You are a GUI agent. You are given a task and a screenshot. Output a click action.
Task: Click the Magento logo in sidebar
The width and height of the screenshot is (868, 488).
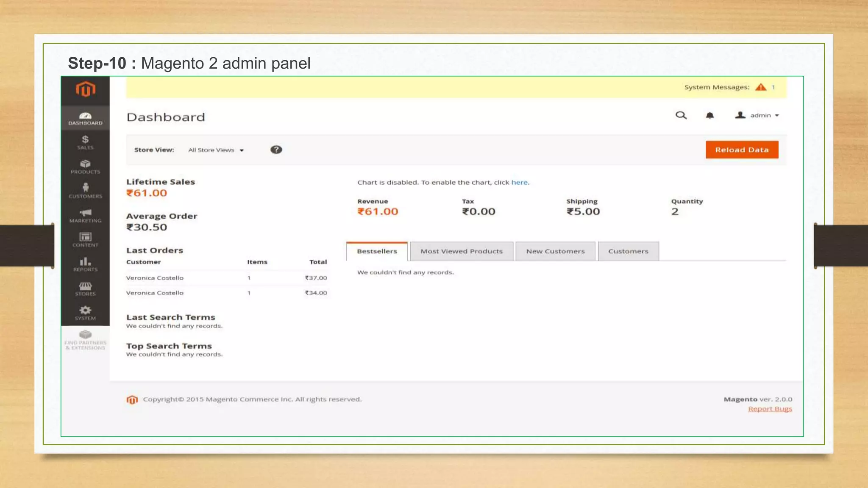click(x=86, y=89)
